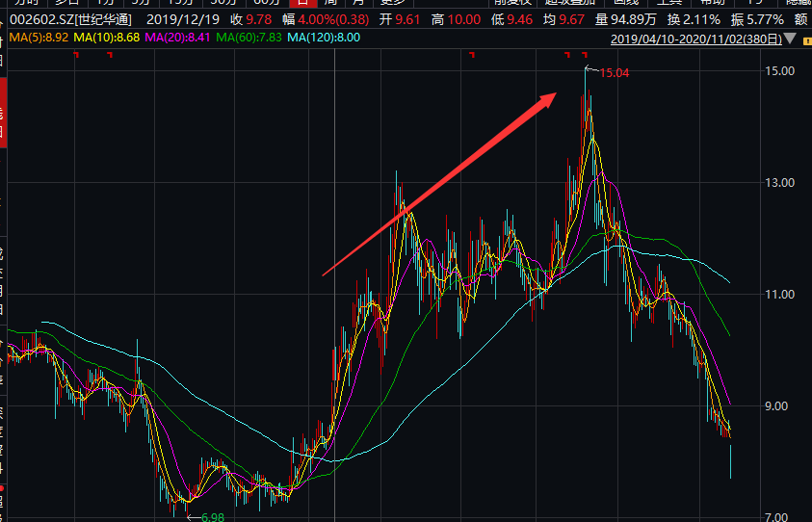Open the date range dropdown triangle
The width and height of the screenshot is (812, 522).
[x=790, y=39]
